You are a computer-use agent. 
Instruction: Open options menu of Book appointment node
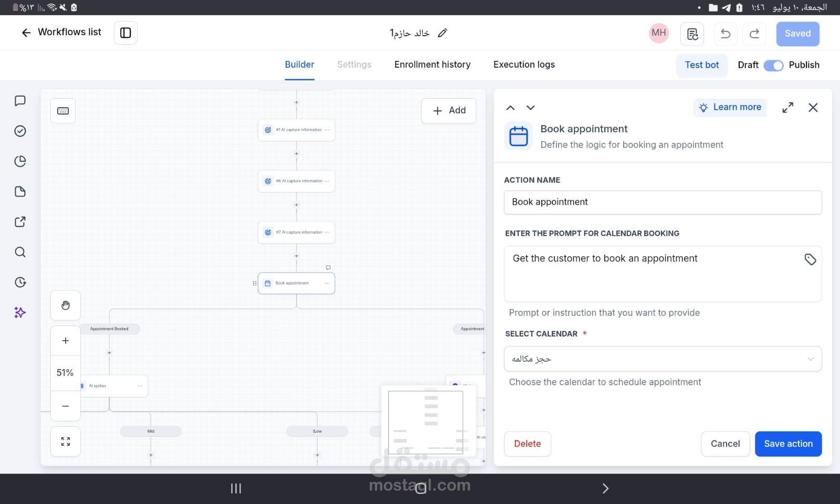[x=327, y=283]
